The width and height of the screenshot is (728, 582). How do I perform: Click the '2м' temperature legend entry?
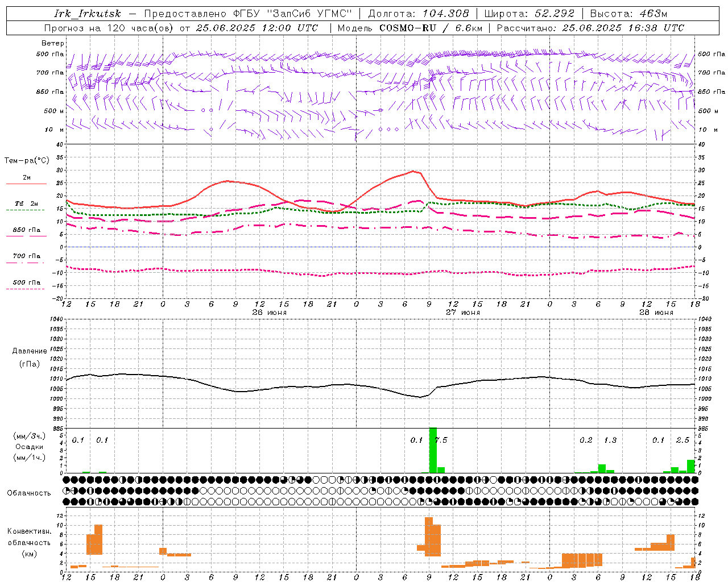tap(27, 178)
